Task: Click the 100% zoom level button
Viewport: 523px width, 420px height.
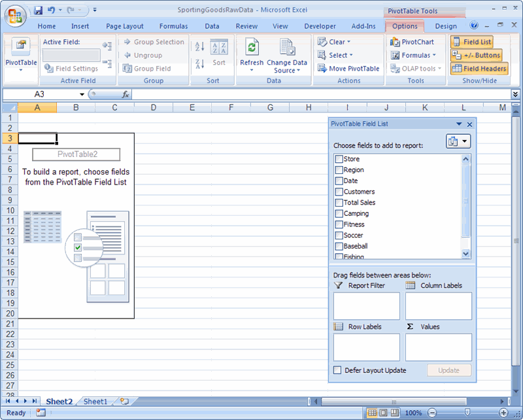Action: click(x=413, y=413)
